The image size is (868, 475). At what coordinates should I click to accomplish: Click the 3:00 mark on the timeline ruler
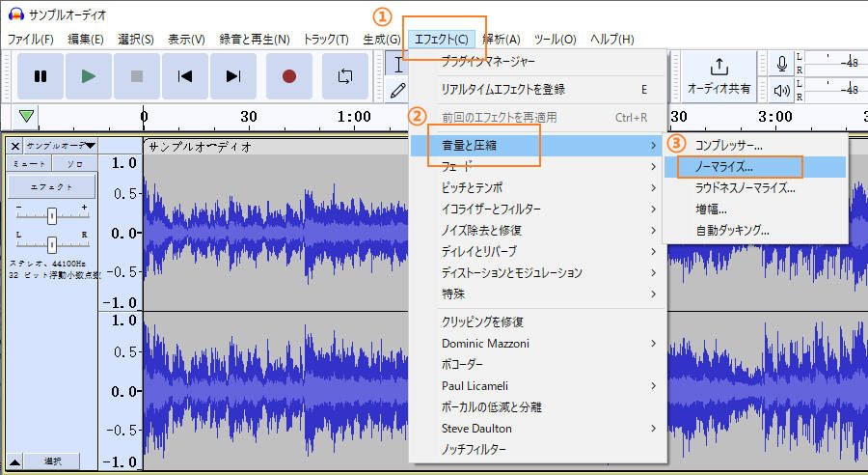click(775, 117)
